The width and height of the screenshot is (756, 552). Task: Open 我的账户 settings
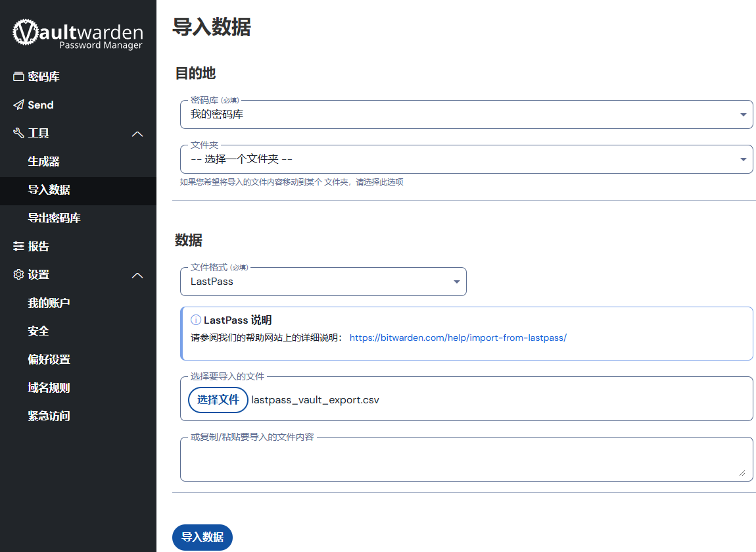(49, 303)
